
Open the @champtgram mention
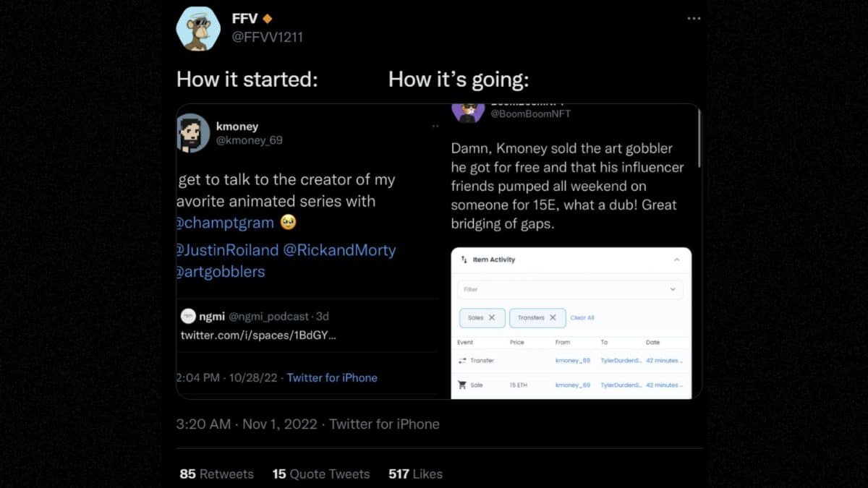(225, 223)
